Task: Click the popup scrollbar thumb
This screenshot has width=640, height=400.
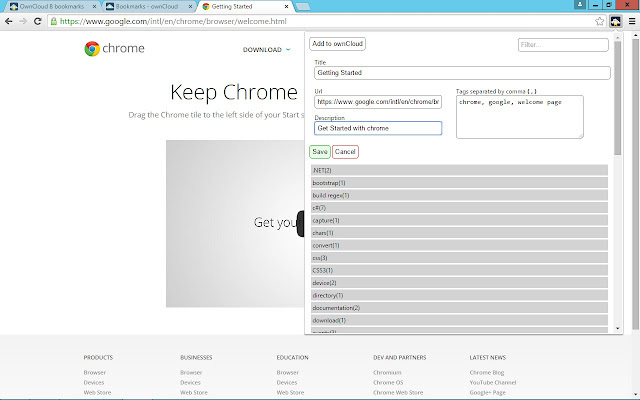Action: (x=618, y=98)
